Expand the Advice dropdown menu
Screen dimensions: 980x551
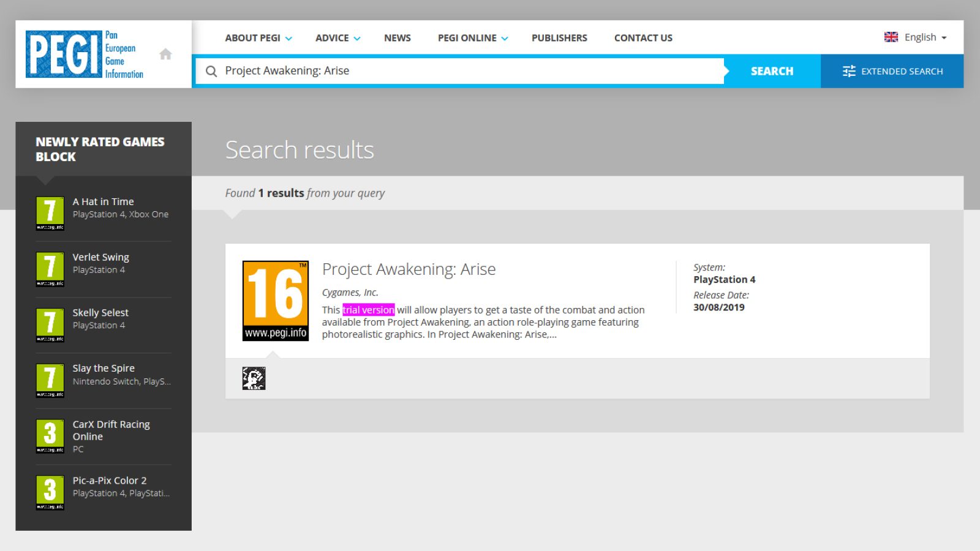[x=338, y=38]
